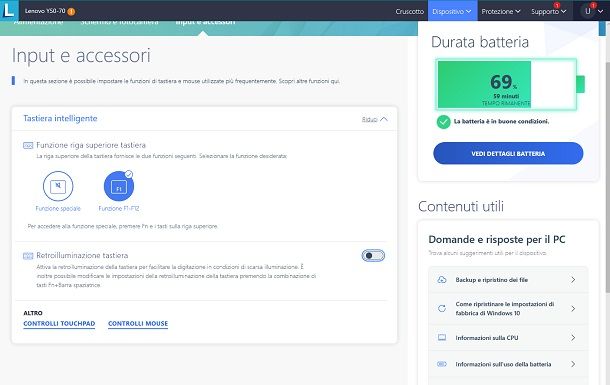
Task: Click the Lenovo Y50-70 device name
Action: (x=45, y=11)
